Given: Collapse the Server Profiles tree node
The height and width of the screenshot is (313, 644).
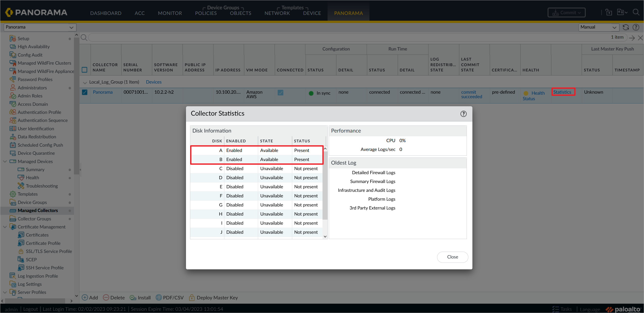Looking at the screenshot, I should (5, 292).
